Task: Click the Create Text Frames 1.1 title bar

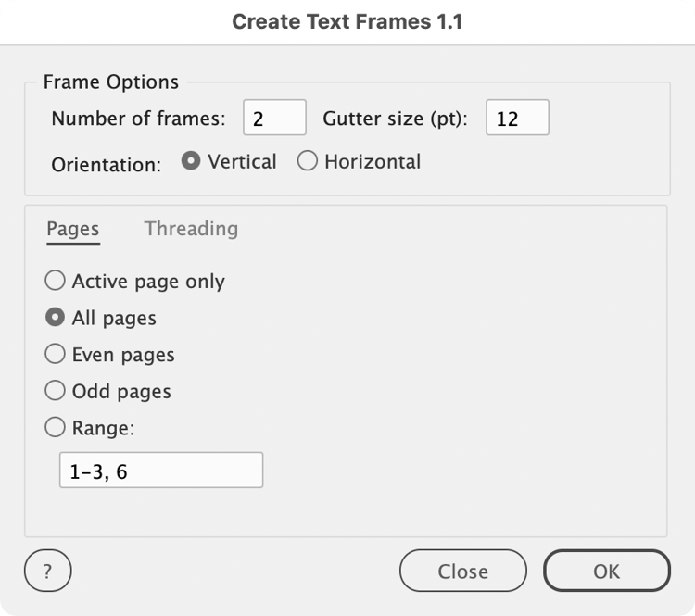Action: tap(347, 22)
